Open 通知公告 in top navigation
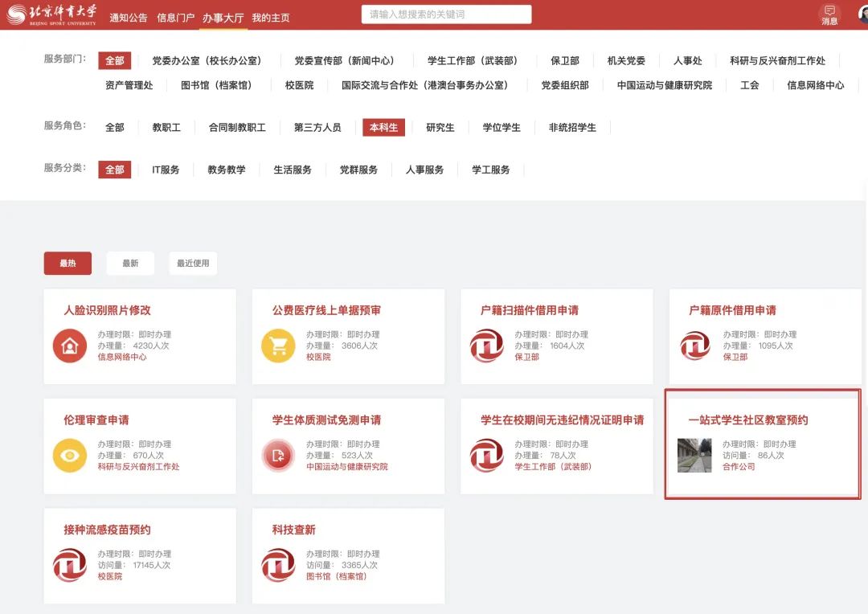The height and width of the screenshot is (614, 868). 129,18
